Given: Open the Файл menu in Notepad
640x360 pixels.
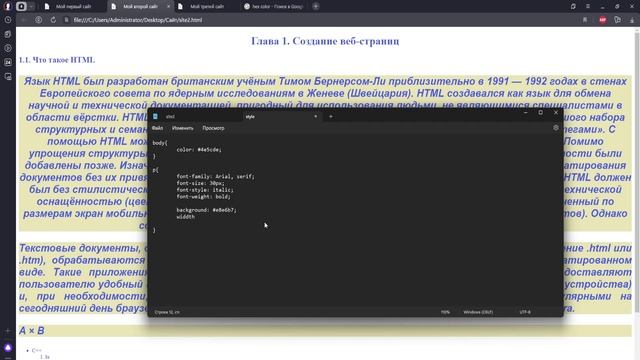Looking at the screenshot, I should (157, 128).
